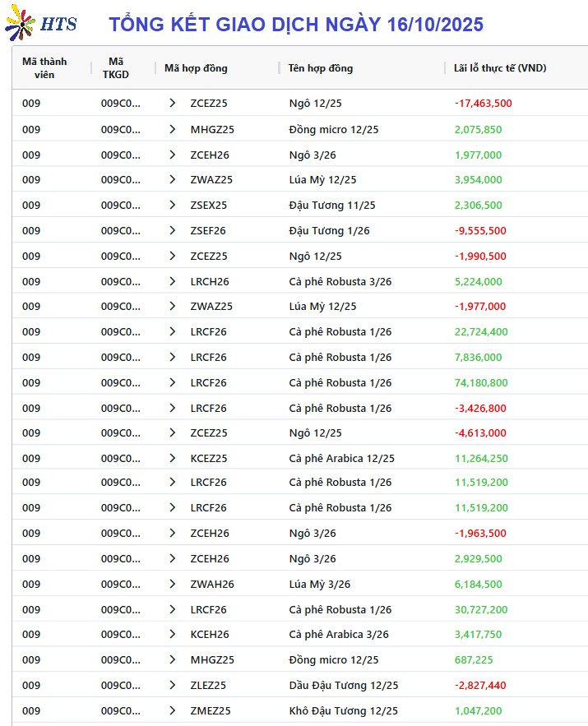Sort by Lãi lỗ thực tế (VND) header
This screenshot has width=588, height=726.
click(x=499, y=68)
